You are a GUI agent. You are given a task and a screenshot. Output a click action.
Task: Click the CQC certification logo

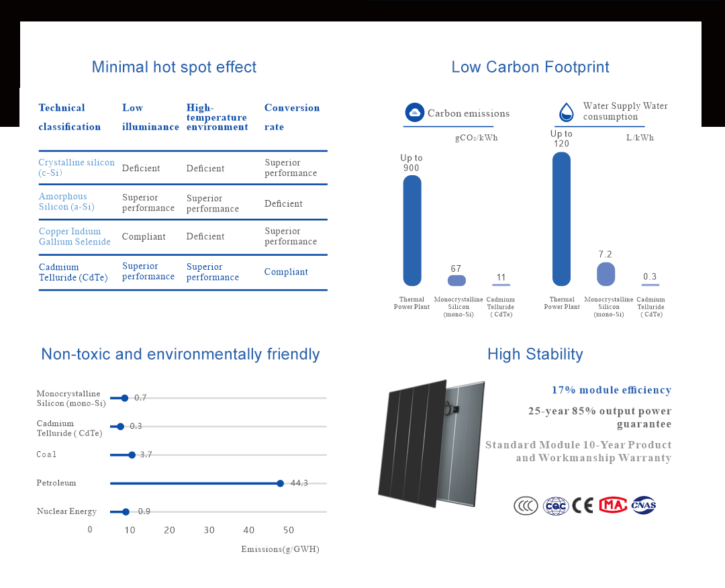coord(556,505)
